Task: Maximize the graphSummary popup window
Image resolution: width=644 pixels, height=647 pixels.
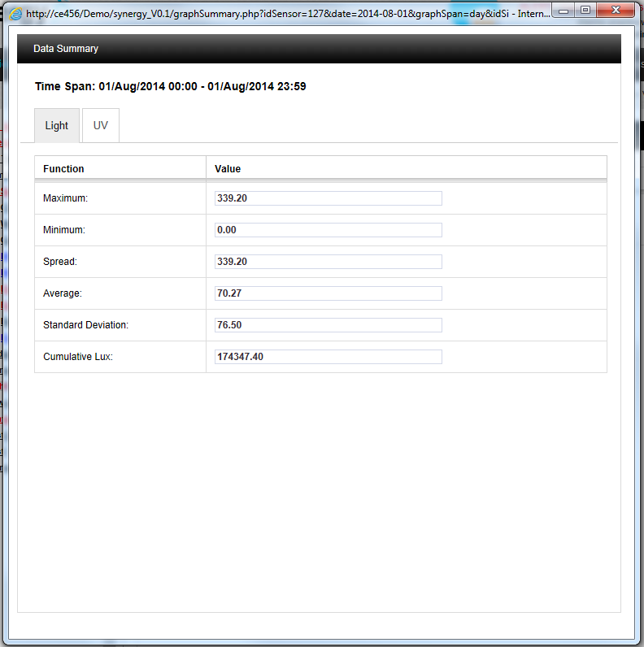Action: 585,10
